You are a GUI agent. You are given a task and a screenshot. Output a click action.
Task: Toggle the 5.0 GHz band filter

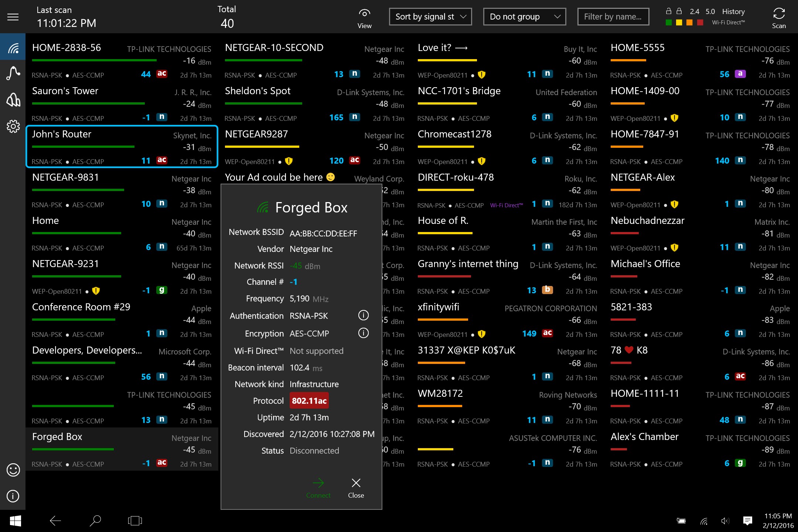(x=710, y=11)
